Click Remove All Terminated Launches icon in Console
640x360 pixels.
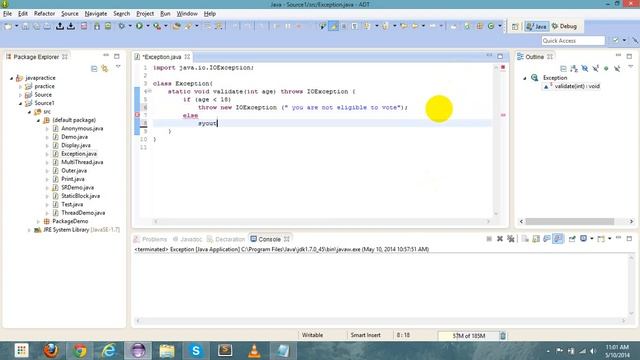pos(511,239)
